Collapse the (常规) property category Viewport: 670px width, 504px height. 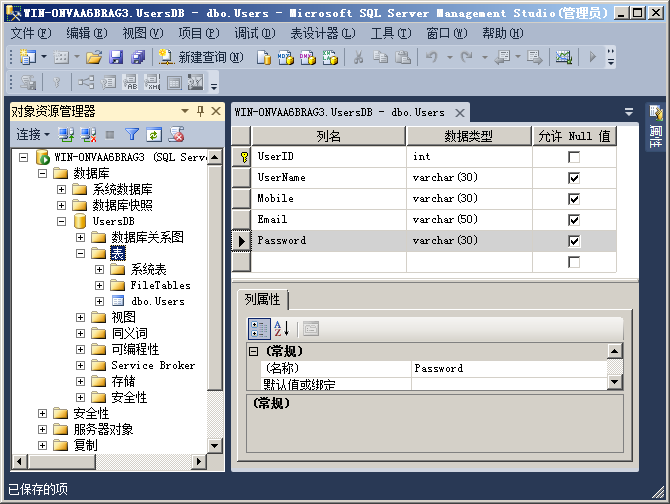coord(253,352)
